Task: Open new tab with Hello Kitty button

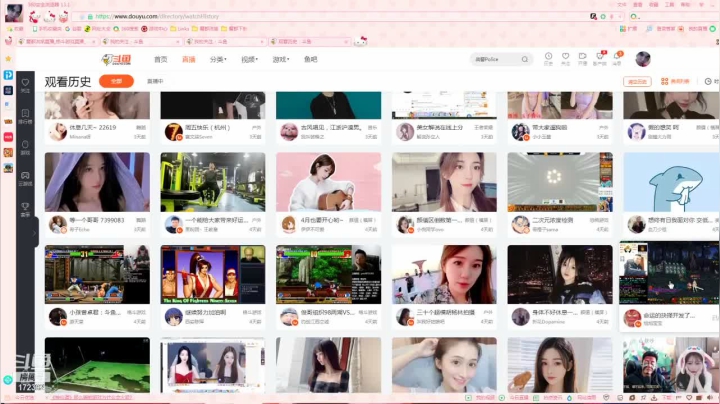Action: 360,41
